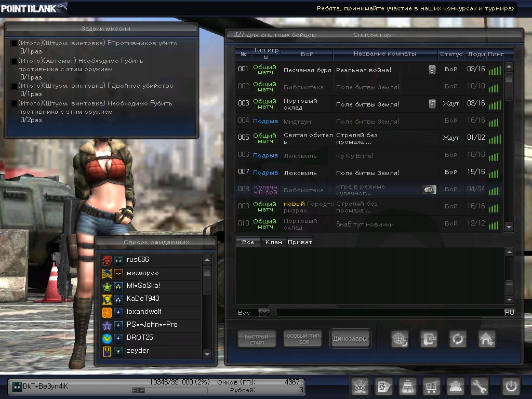Click the power exit icon
The height and width of the screenshot is (399, 532).
point(511,386)
